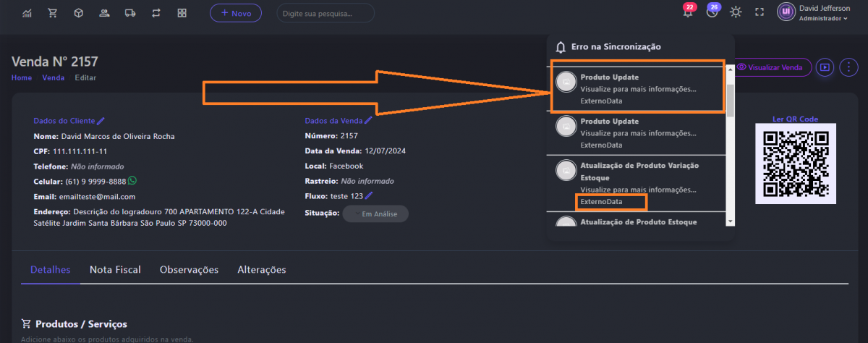Edit the Fluxo teste 123 pencil

[x=369, y=195]
